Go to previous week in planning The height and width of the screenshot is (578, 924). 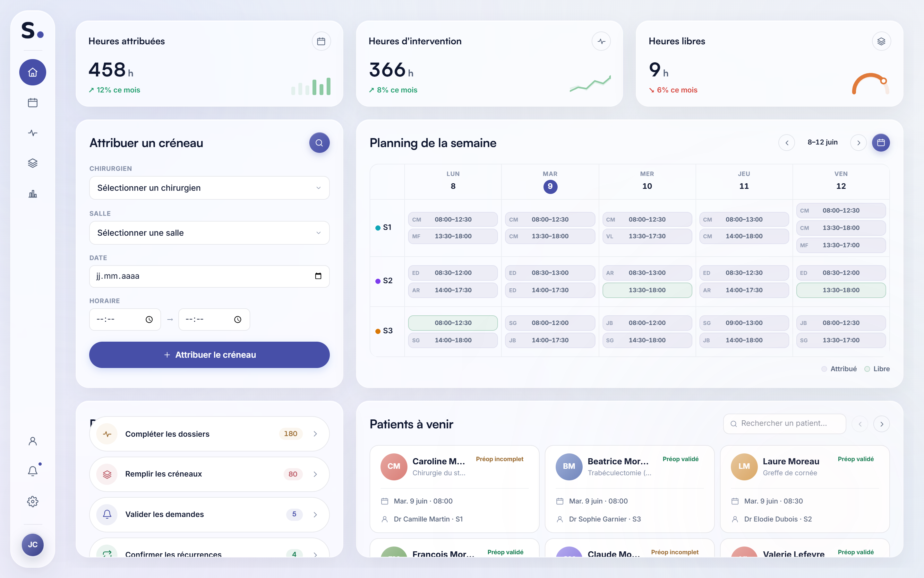[x=787, y=143]
